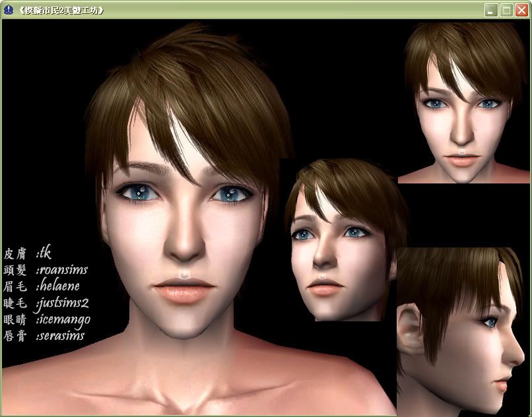
Task: Click the lips in the top-right front view
Action: tap(462, 158)
